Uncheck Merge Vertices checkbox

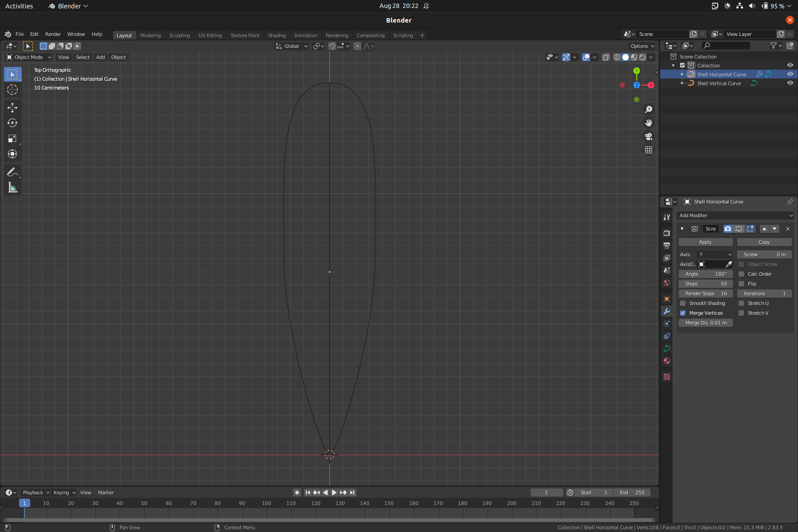tap(683, 313)
